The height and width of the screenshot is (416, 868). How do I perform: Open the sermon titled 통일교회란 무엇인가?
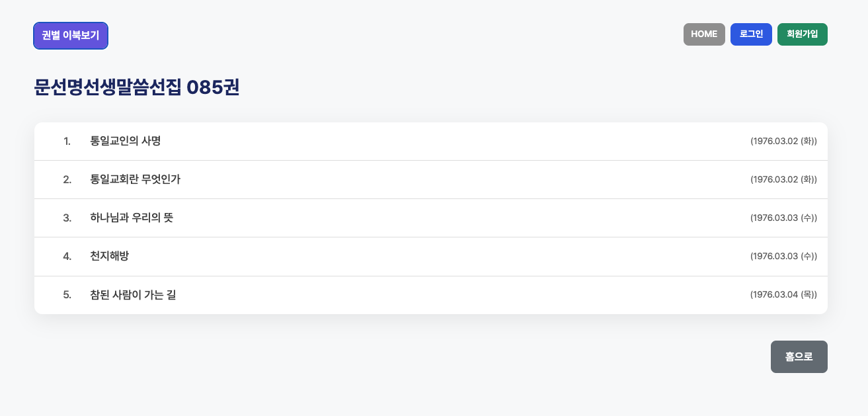point(136,179)
